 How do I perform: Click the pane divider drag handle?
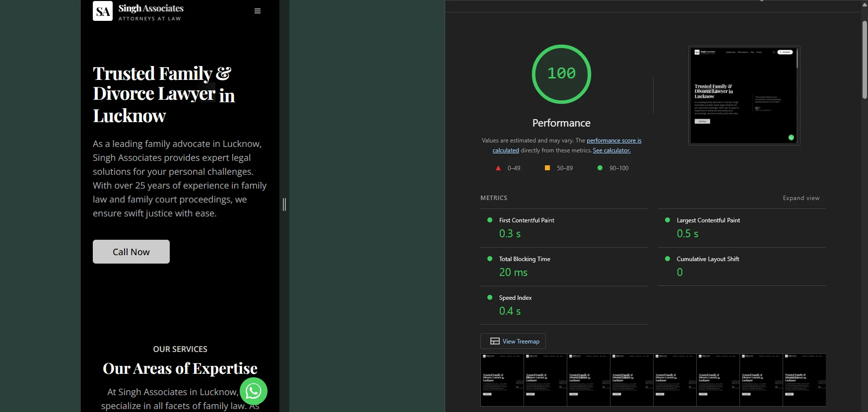tap(284, 205)
